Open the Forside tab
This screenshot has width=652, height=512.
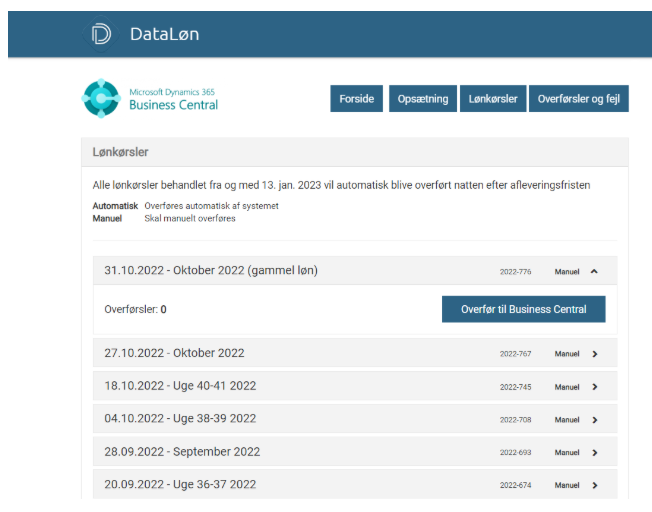tap(356, 99)
